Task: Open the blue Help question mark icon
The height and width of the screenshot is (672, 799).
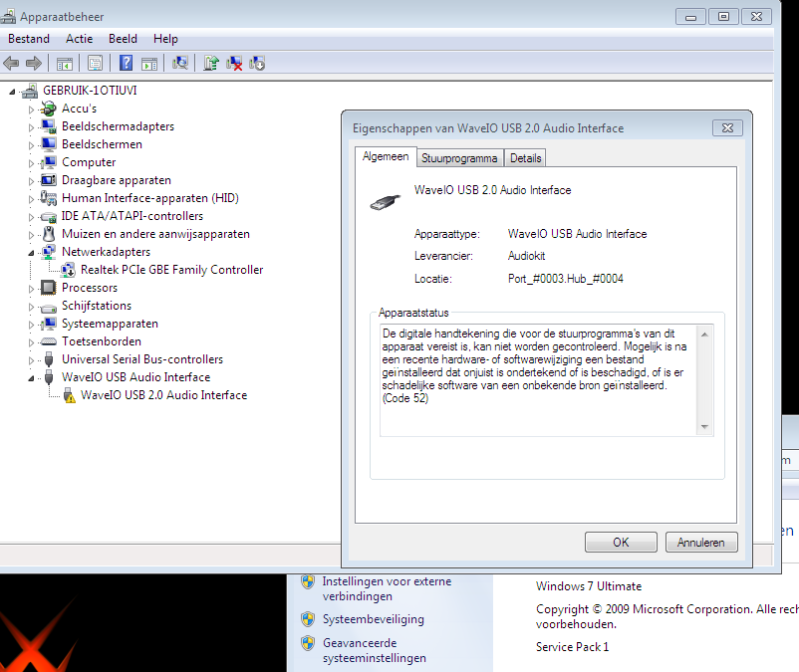Action: point(126,63)
